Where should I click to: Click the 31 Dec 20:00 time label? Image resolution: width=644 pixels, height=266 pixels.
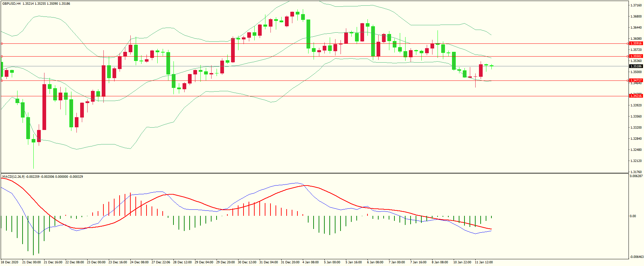tap(290, 262)
